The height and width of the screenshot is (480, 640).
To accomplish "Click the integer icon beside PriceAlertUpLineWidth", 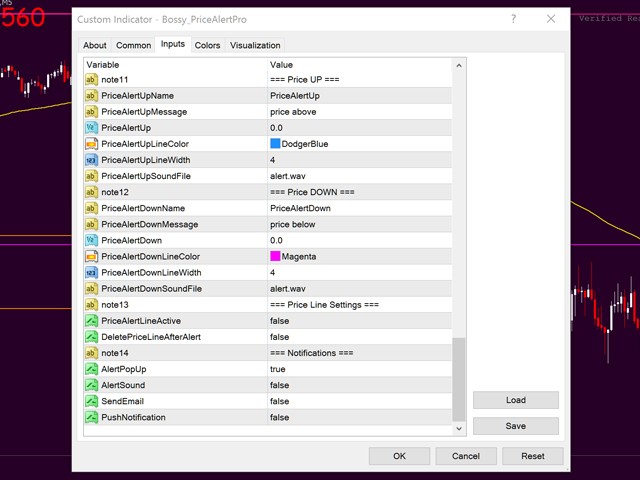I will tap(91, 160).
